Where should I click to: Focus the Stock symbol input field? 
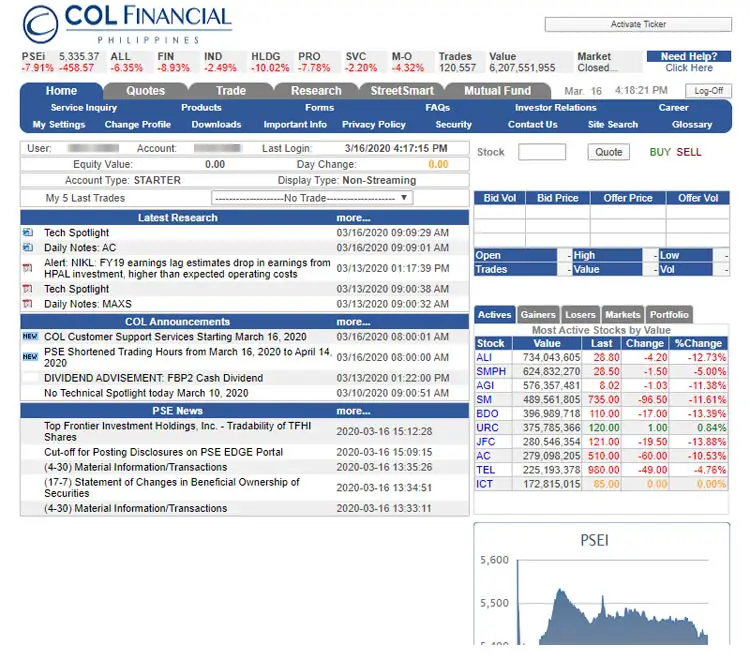(542, 152)
